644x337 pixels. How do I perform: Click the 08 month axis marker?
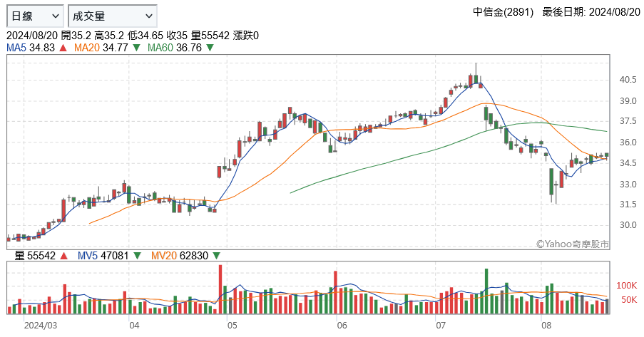point(546,326)
